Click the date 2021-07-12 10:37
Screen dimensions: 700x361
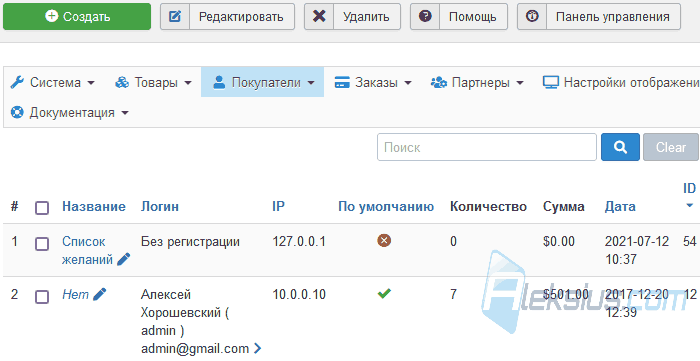(637, 250)
